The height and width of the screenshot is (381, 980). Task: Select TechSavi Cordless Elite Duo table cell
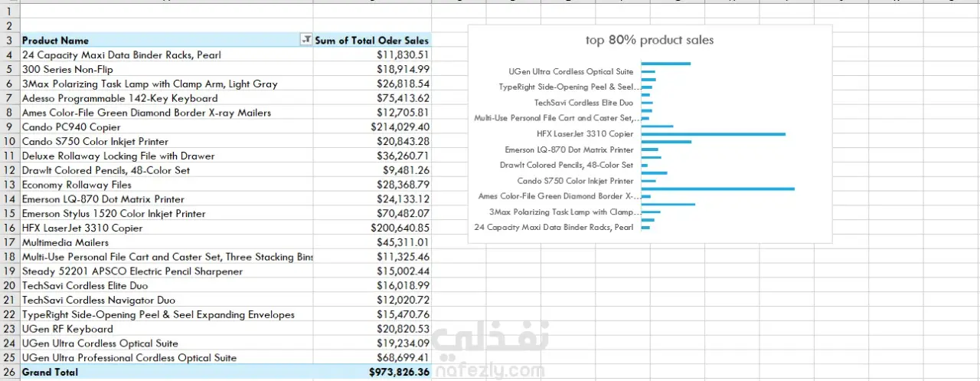click(x=166, y=285)
